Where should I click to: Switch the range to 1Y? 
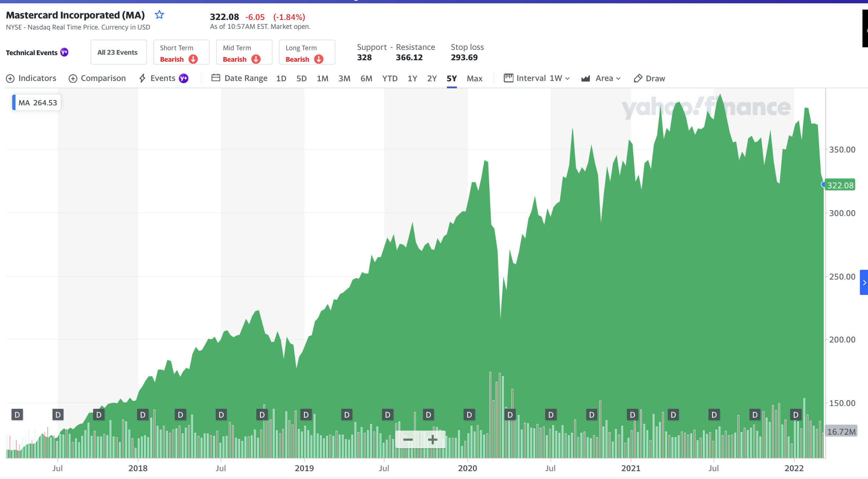pyautogui.click(x=412, y=78)
